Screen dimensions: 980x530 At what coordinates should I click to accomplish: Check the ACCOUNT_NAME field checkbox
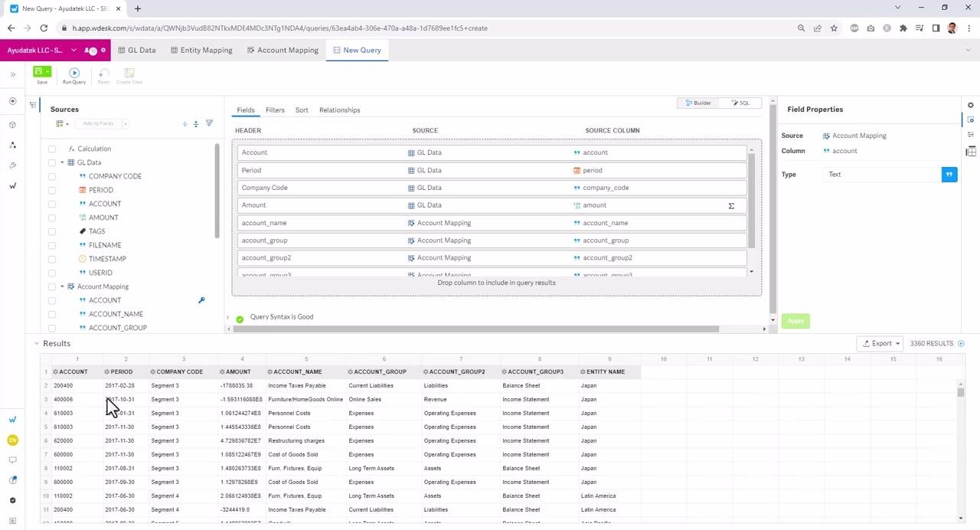(52, 314)
